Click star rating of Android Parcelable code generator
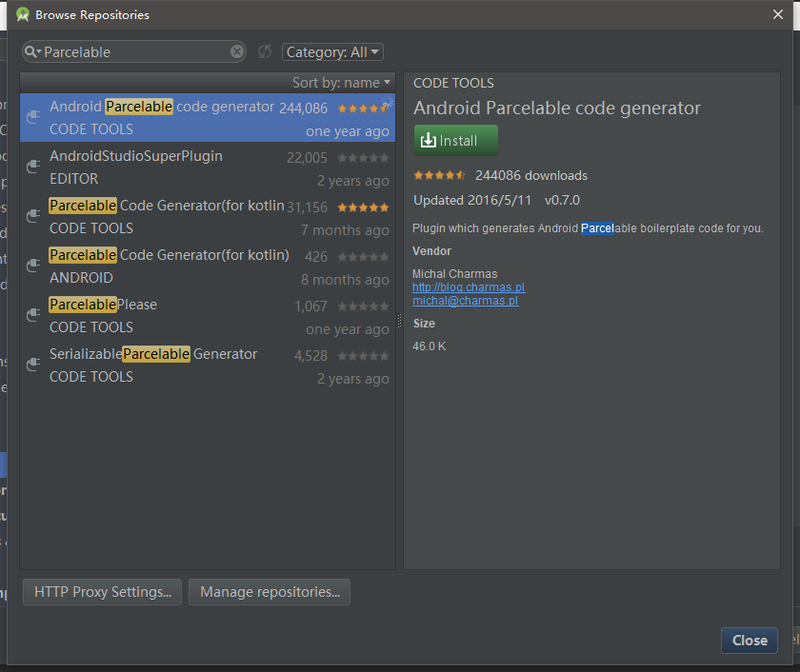The image size is (800, 672). pos(362,109)
